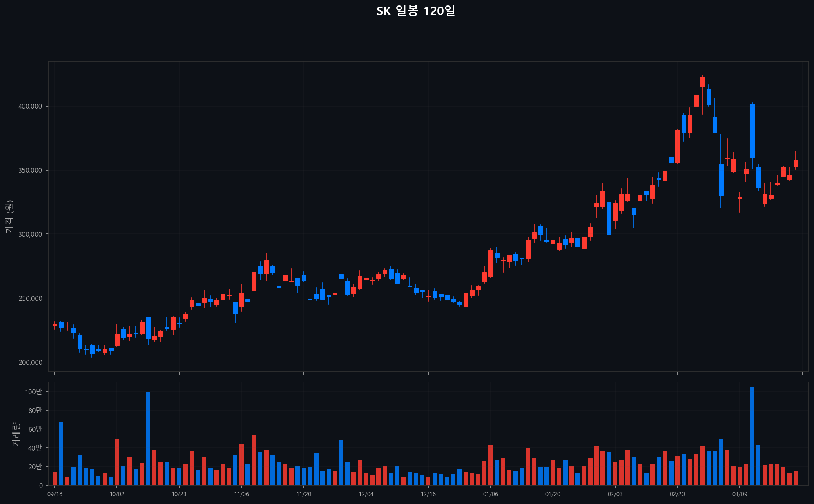Click the 가격 (원) y-axis title
Image resolution: width=814 pixels, height=504 pixels.
(9, 217)
